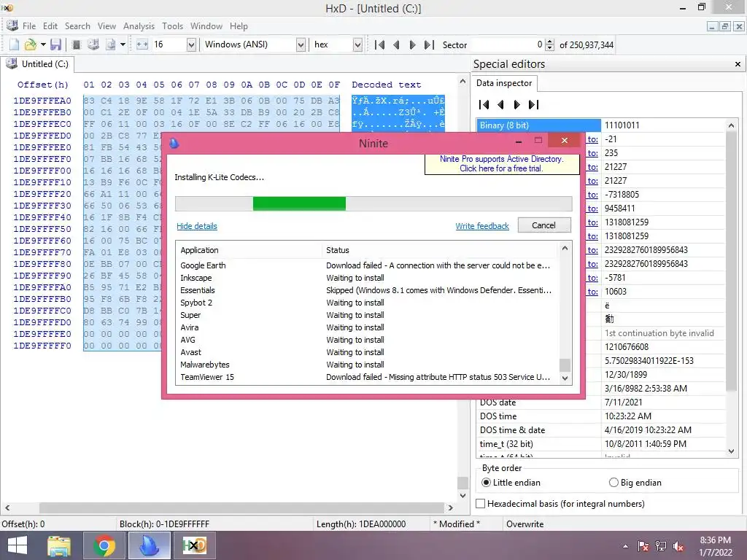The width and height of the screenshot is (747, 560).
Task: Click the Data inspector scroll down arrow
Action: point(731,451)
